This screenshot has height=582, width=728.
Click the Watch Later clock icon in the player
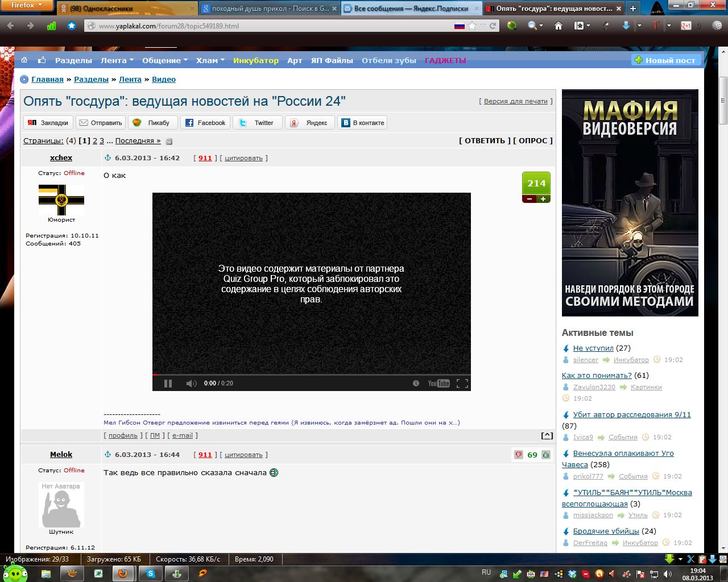coord(416,384)
